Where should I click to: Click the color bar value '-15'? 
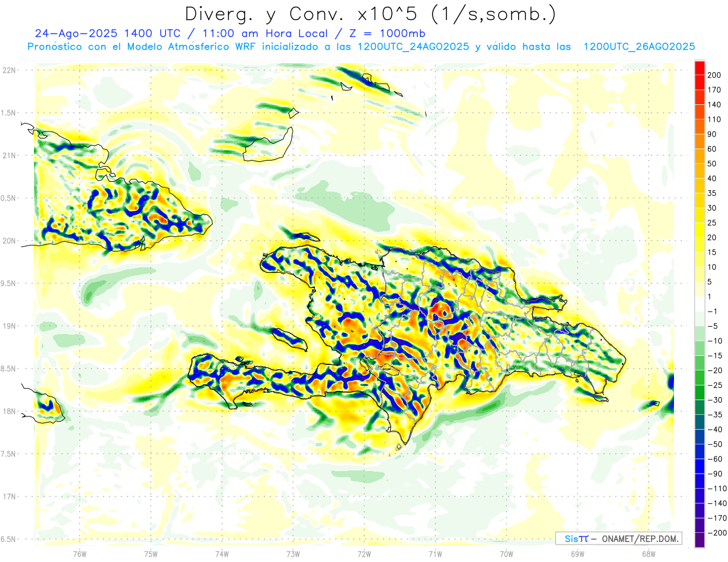click(x=714, y=355)
